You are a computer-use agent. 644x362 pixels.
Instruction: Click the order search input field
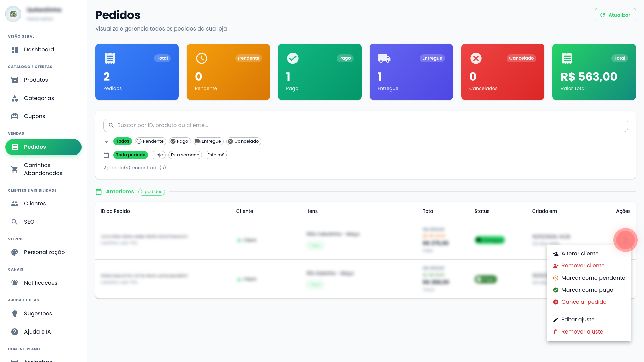[366, 125]
